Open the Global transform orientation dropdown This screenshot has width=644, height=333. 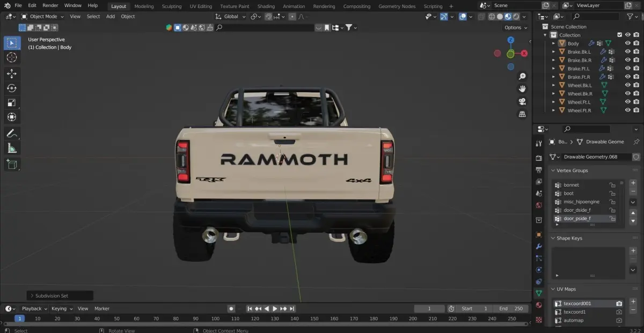tap(230, 16)
